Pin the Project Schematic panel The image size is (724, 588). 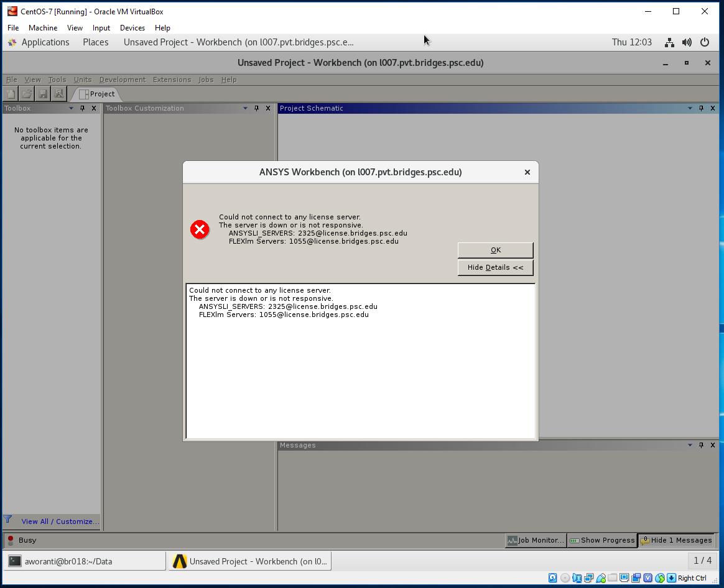click(x=701, y=108)
